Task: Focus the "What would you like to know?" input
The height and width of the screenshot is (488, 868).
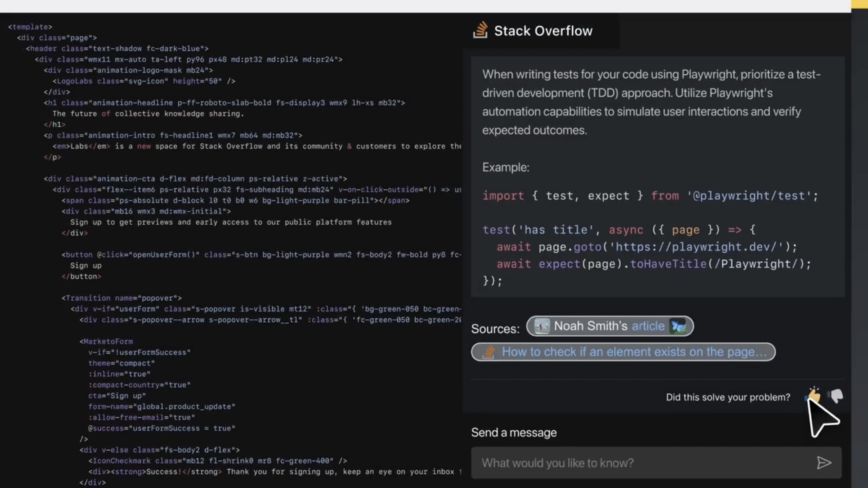Action: 656,463
